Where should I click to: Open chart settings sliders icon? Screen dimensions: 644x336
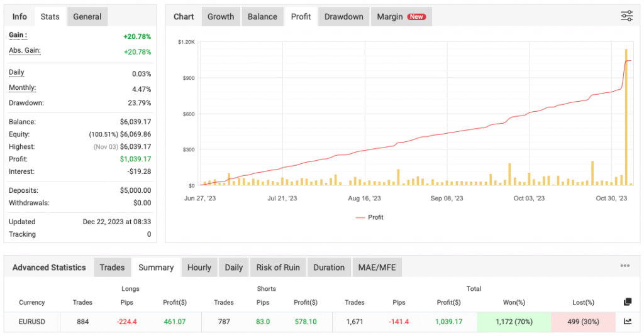pos(626,16)
